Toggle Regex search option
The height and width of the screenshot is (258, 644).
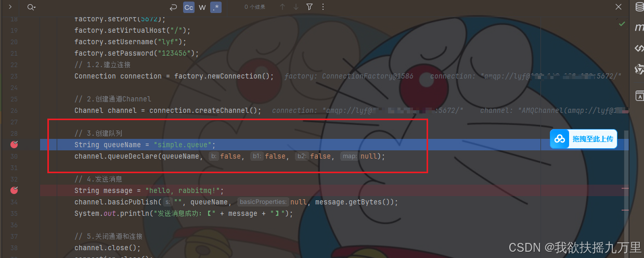click(216, 7)
